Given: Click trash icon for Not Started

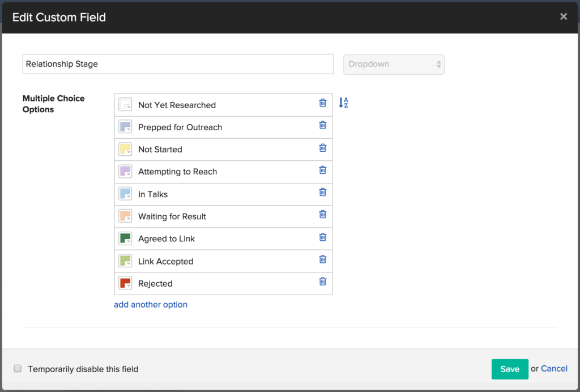Looking at the screenshot, I should click(323, 148).
